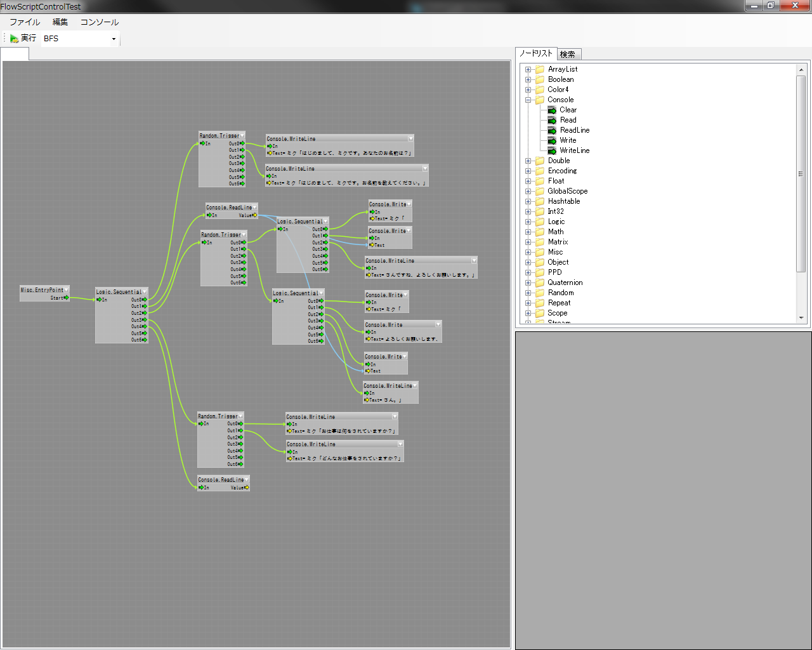Image resolution: width=812 pixels, height=650 pixels.
Task: Open the 編集 menu
Action: (x=60, y=22)
